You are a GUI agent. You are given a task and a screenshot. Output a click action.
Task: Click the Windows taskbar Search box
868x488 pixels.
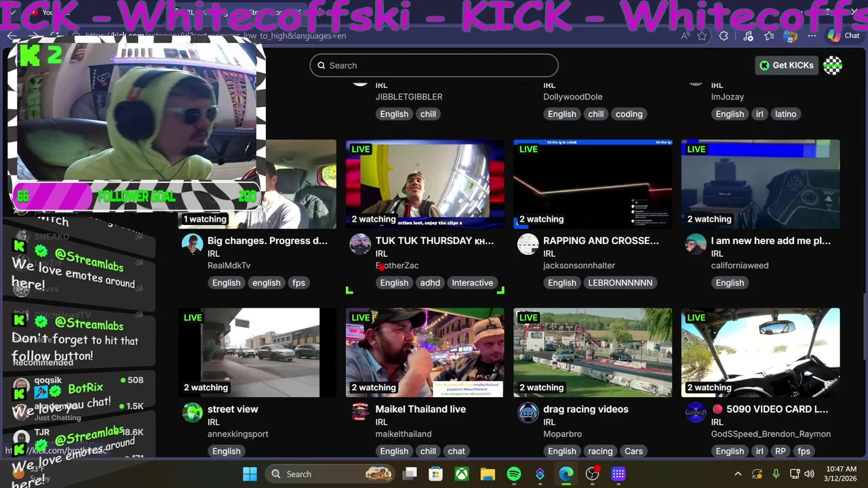tap(330, 474)
